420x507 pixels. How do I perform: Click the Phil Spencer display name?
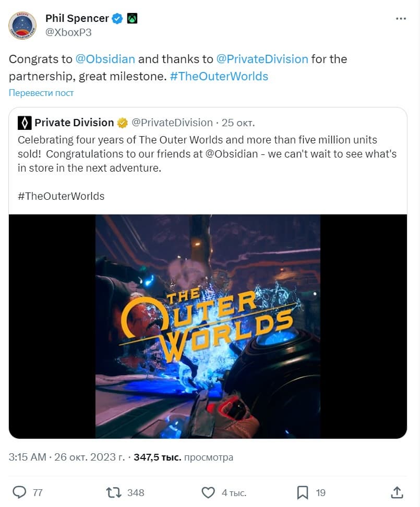tap(77, 18)
